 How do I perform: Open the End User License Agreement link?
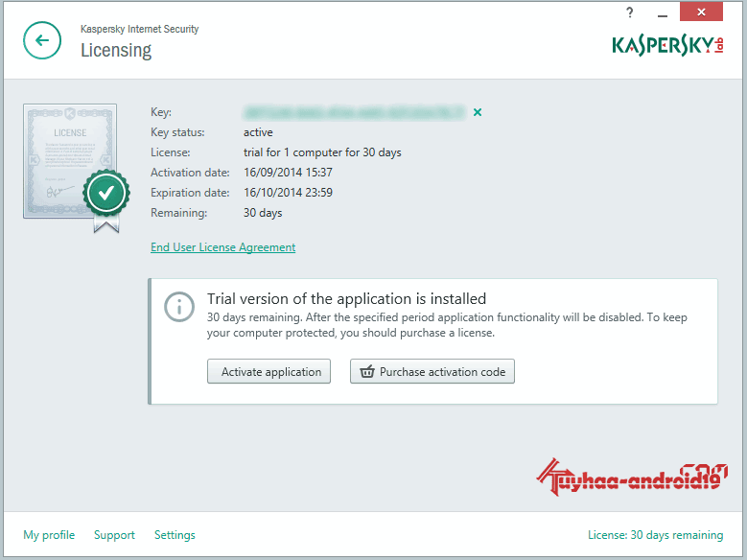point(223,247)
